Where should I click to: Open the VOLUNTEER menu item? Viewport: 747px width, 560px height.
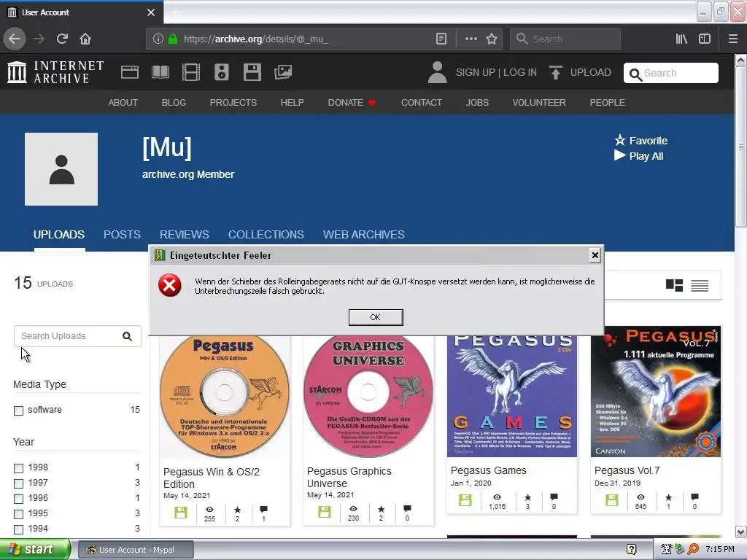tap(539, 102)
